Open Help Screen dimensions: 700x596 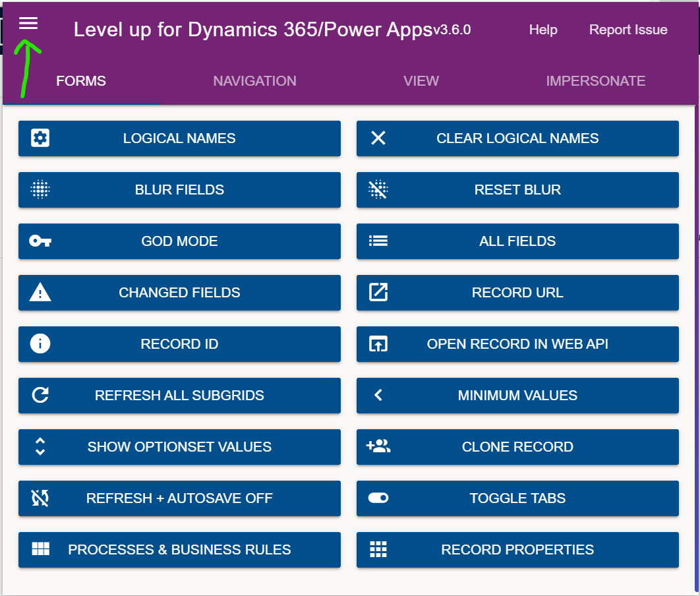click(x=543, y=30)
